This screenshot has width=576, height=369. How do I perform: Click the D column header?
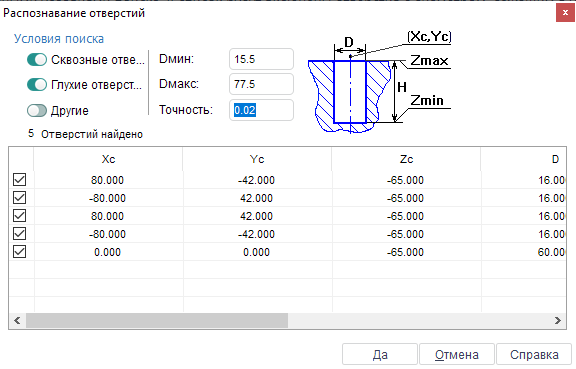[x=523, y=159]
